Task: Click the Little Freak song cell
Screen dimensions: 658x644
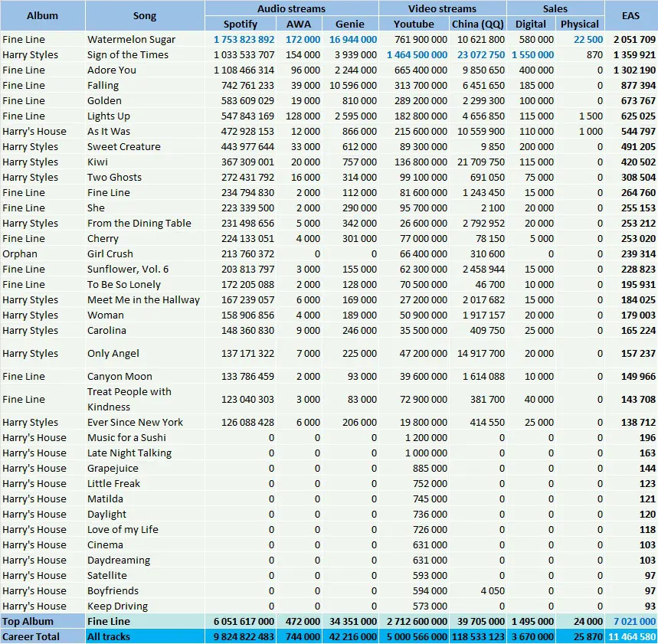Action: tap(145, 483)
